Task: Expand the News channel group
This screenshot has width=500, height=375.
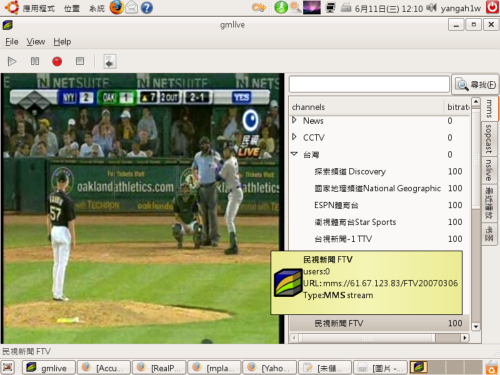Action: [x=294, y=120]
